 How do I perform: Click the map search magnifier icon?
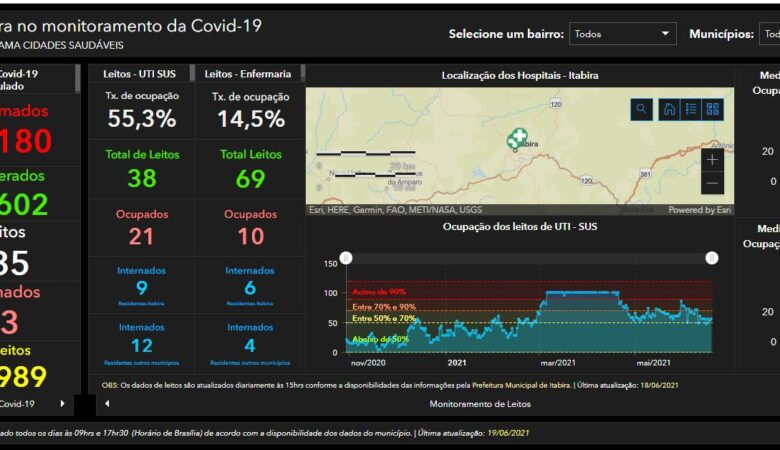[x=642, y=110]
